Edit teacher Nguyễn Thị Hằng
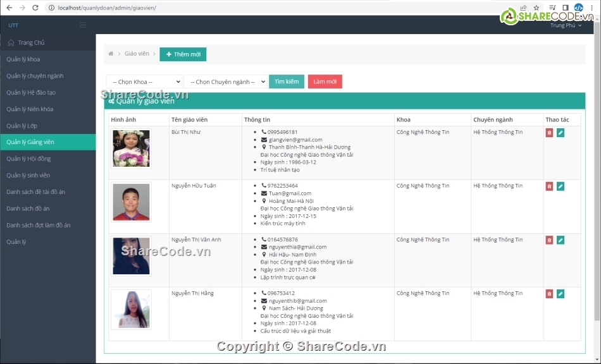Image resolution: width=601 pixels, height=364 pixels. (561, 294)
